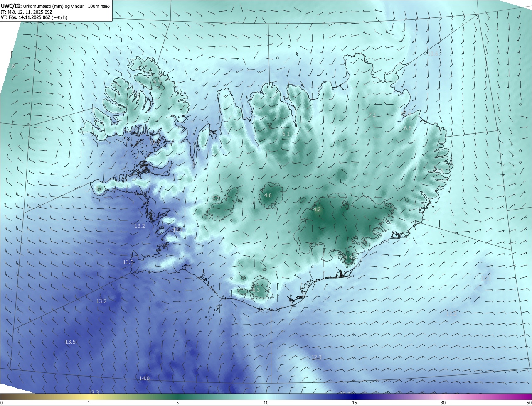
Task: Click the 13.2 value label on the map
Action: 140,226
